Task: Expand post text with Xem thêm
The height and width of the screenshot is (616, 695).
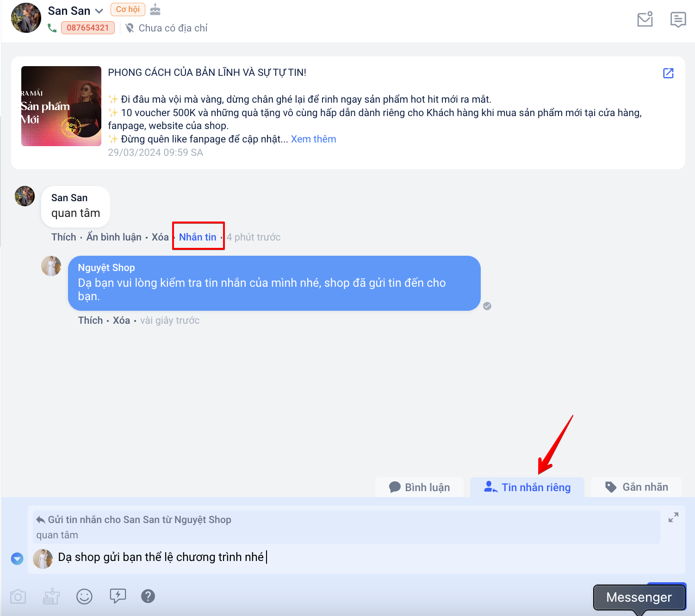Action: (x=314, y=139)
